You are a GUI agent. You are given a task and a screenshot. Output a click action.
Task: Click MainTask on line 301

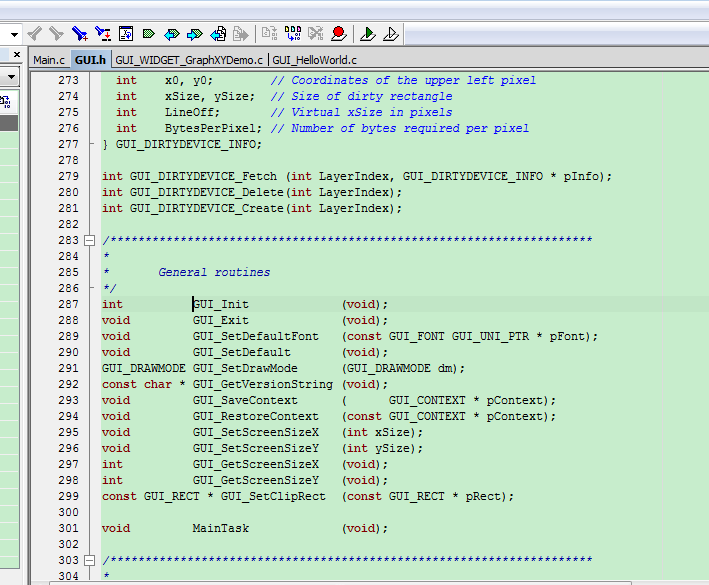(221, 528)
